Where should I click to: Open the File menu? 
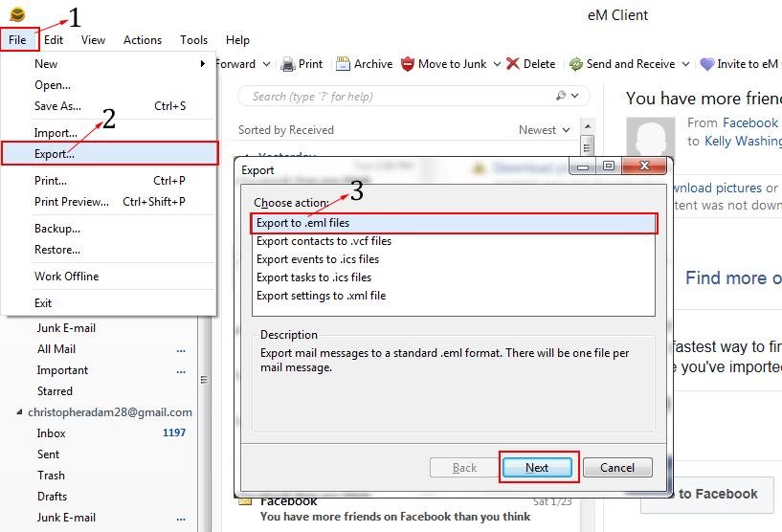[17, 40]
